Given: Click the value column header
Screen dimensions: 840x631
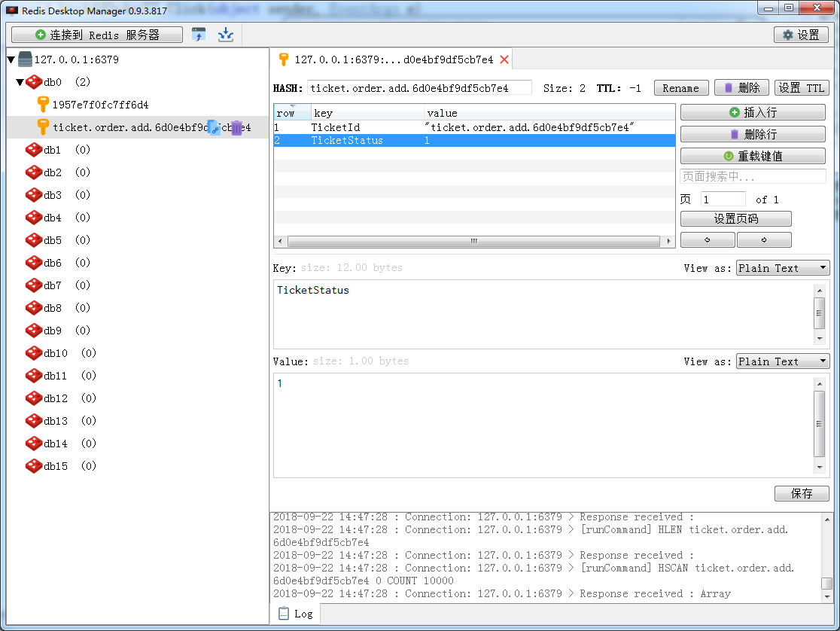Looking at the screenshot, I should (549, 113).
